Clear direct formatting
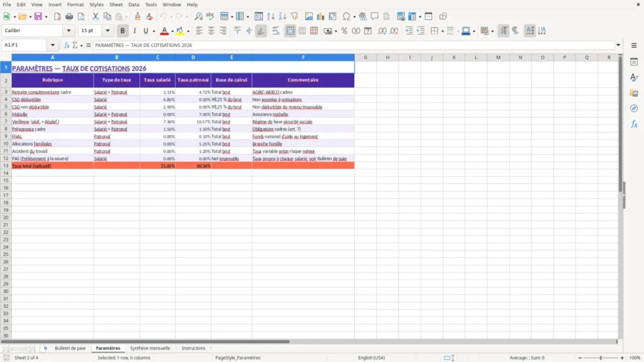Viewport: 644px width, 362px height. point(150,16)
